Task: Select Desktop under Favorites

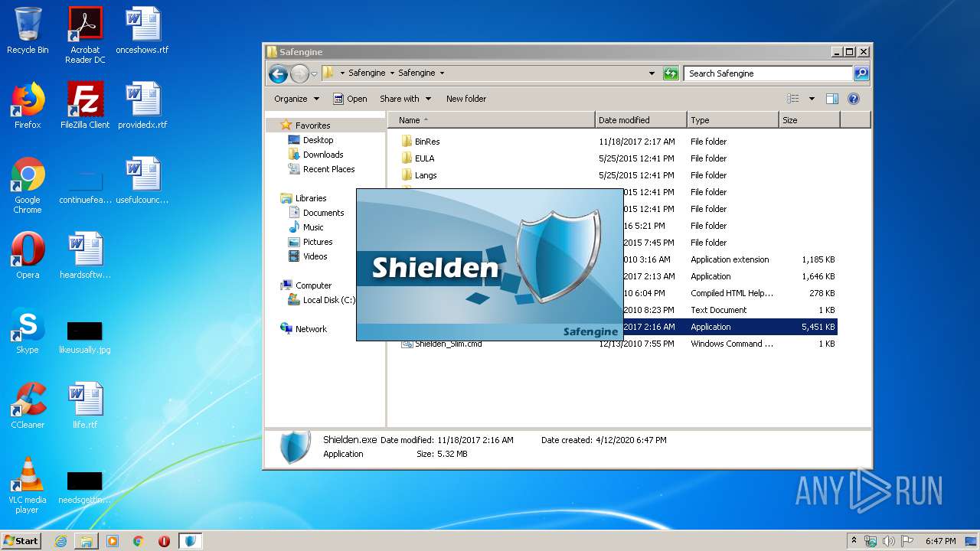Action: click(x=318, y=140)
